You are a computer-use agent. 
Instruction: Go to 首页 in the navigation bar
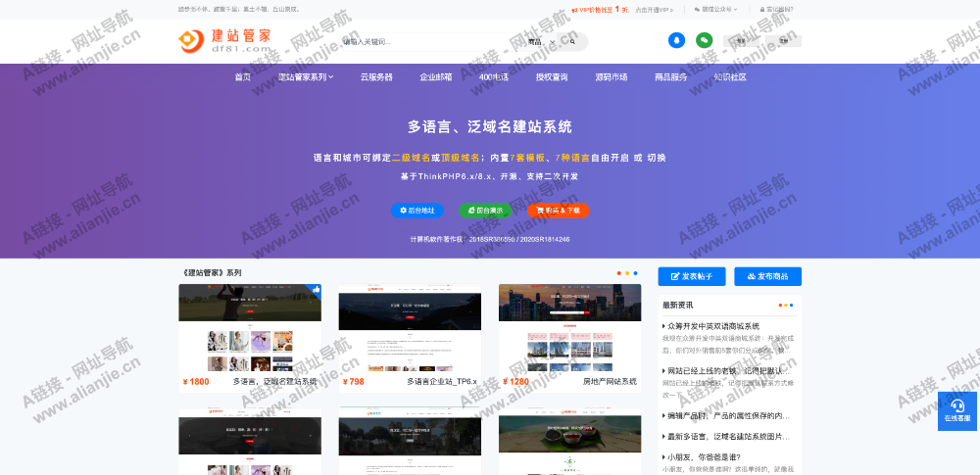click(242, 76)
